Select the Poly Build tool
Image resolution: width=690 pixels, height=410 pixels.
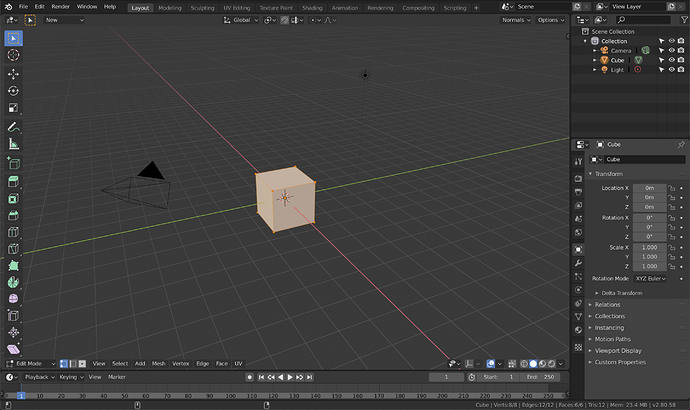pos(14,265)
